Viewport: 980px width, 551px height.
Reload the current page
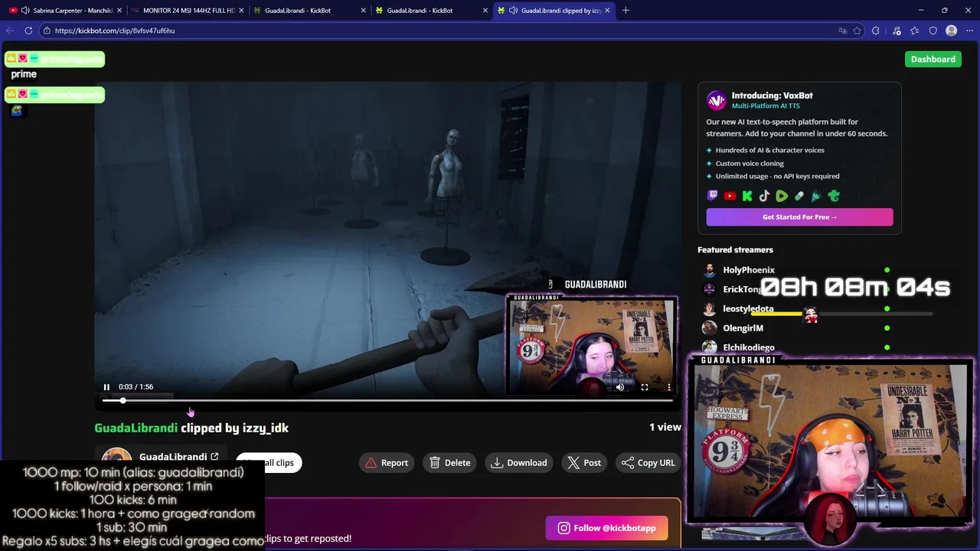(x=28, y=31)
